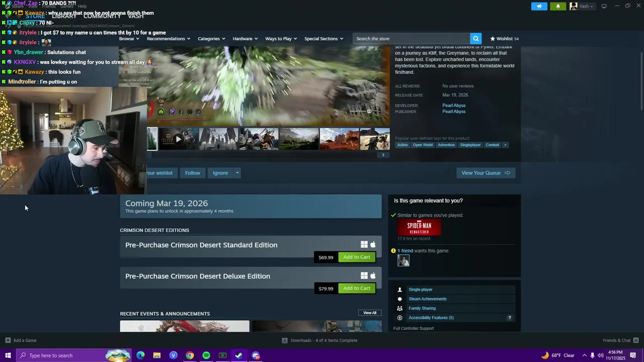Image resolution: width=644 pixels, height=362 pixels.
Task: Switch to the LIBRARY tab
Action: [x=64, y=16]
